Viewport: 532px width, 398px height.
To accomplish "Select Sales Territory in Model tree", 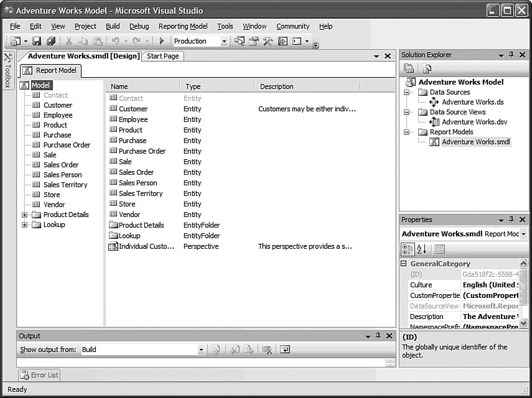I will pos(65,185).
